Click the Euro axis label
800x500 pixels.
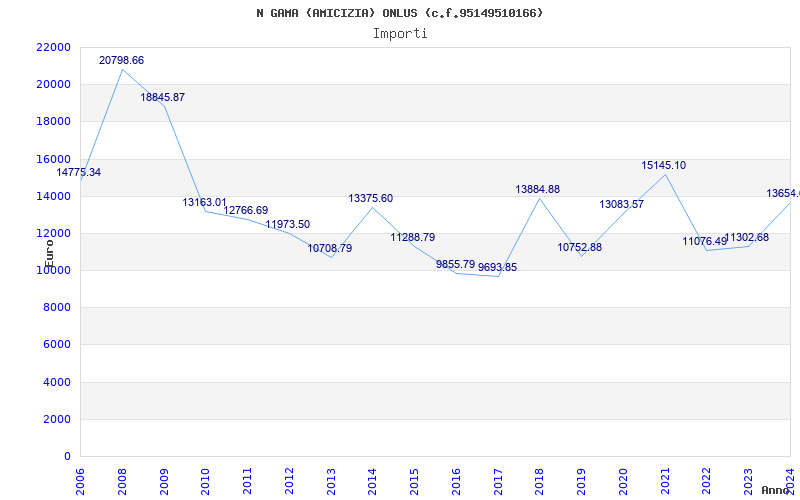(49, 254)
